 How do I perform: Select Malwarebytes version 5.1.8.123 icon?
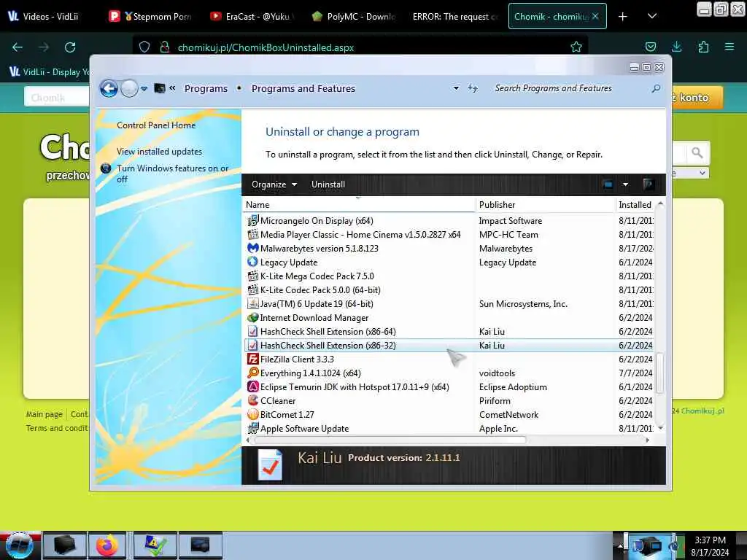click(x=253, y=248)
